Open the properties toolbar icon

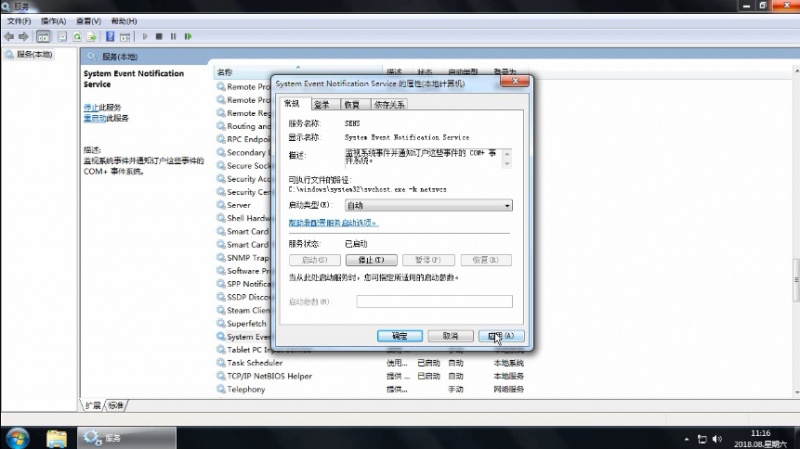[x=62, y=37]
